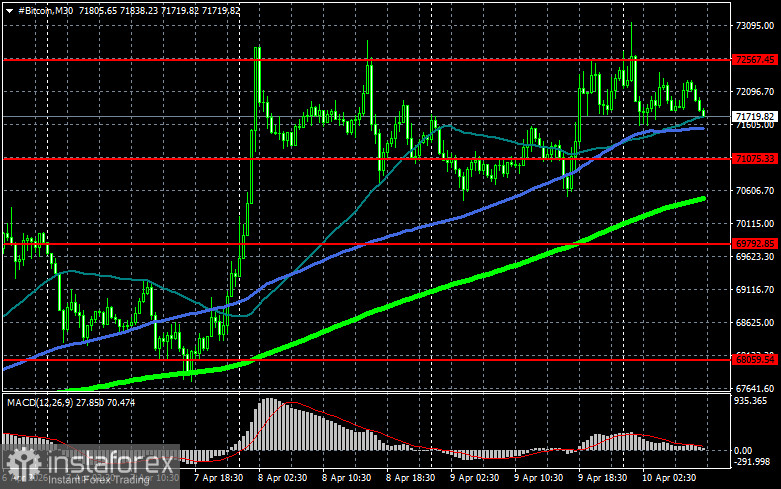The height and width of the screenshot is (489, 781).
Task: Select the red 72567.45 price label
Action: pos(756,59)
